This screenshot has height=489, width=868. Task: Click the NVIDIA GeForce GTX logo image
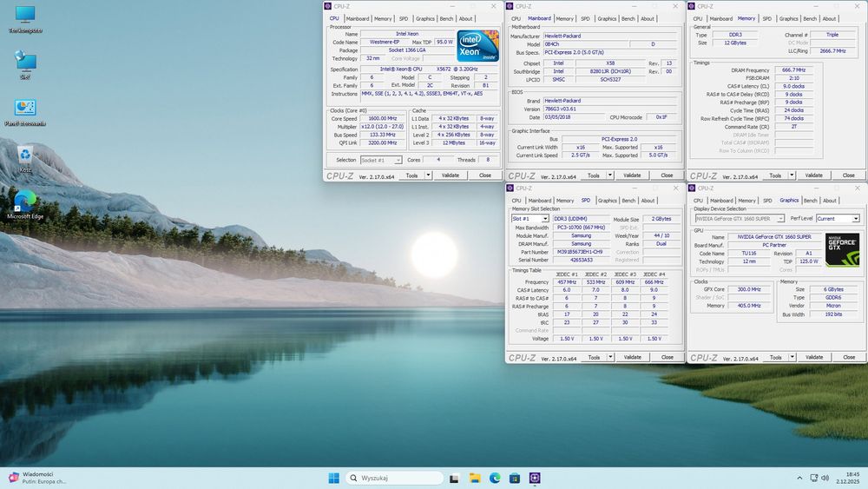tap(842, 248)
